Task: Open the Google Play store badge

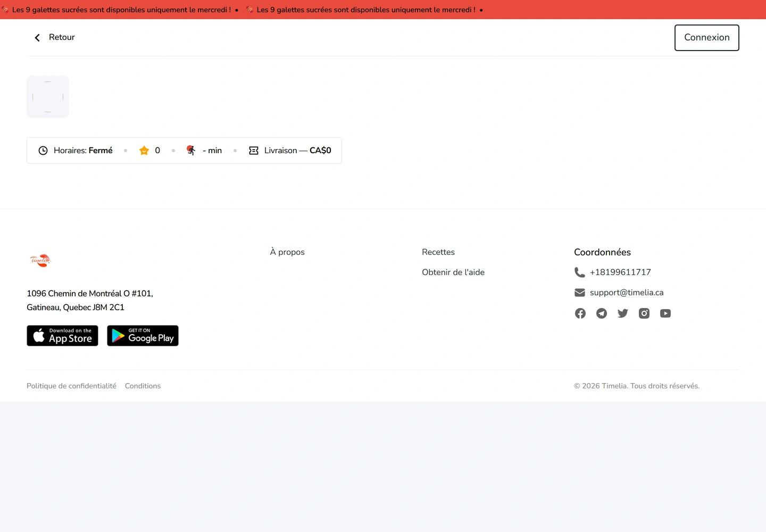Action: pos(143,336)
